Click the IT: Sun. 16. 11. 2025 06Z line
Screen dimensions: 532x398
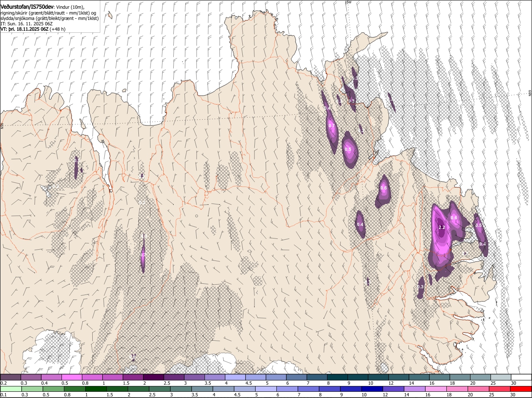[27, 24]
